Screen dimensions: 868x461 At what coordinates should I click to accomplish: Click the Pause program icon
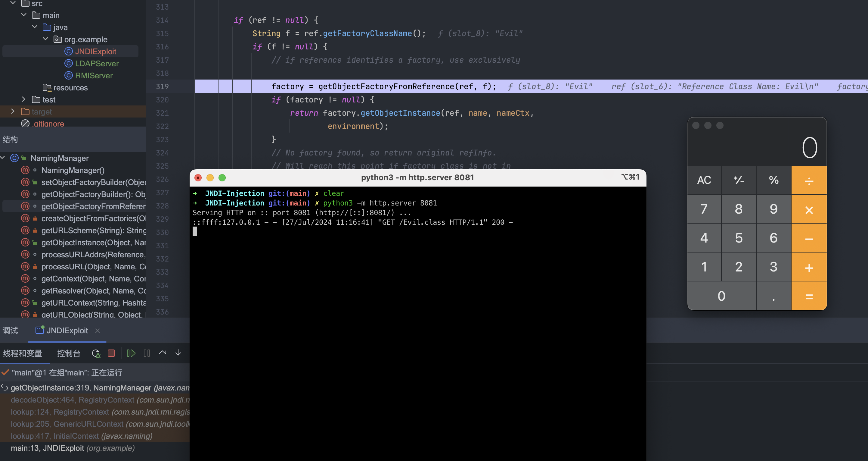[147, 353]
